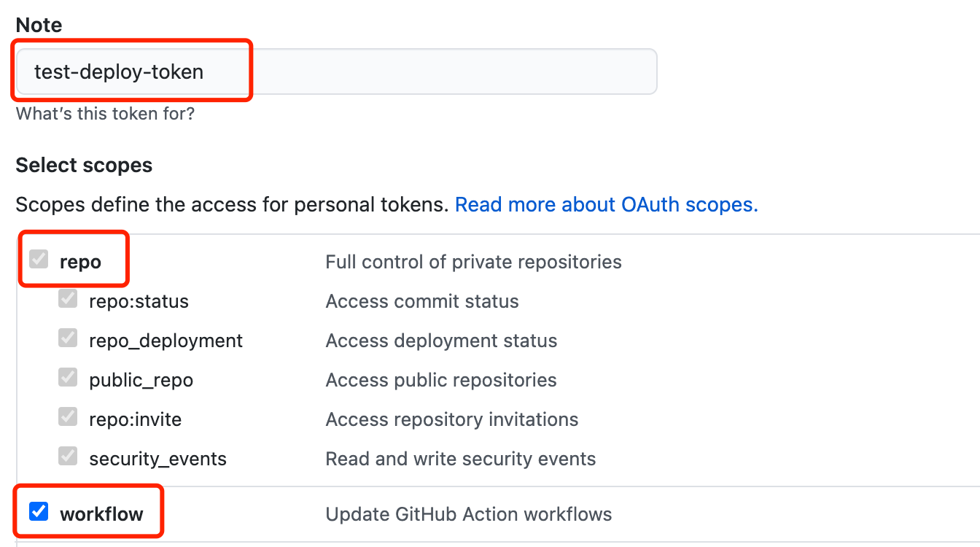Click the 'public_repo' label text
980x547 pixels.
[141, 380]
